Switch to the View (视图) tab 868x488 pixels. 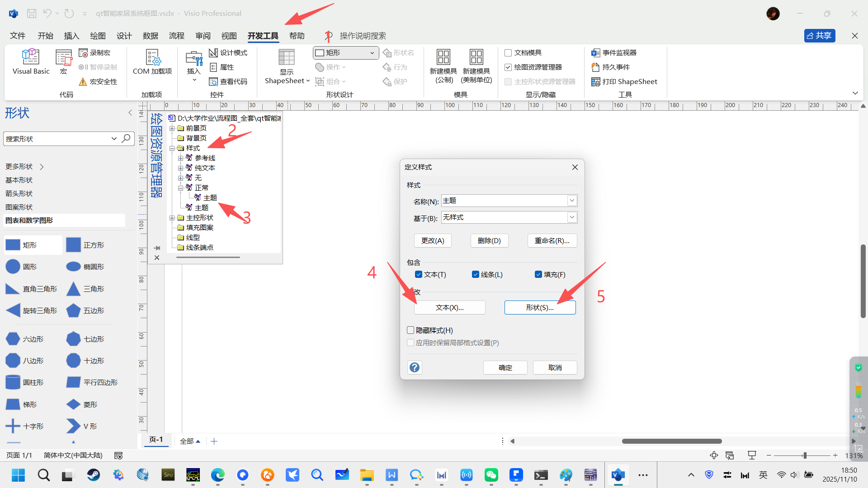[229, 36]
